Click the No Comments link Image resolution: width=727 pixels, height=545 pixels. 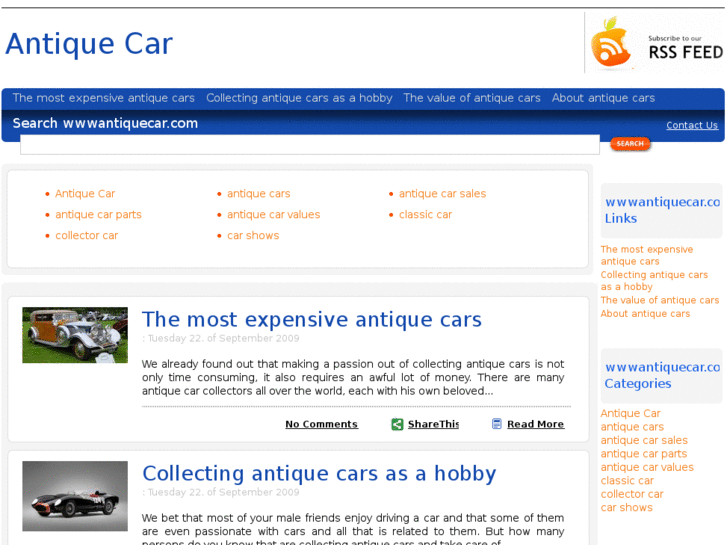click(x=321, y=424)
